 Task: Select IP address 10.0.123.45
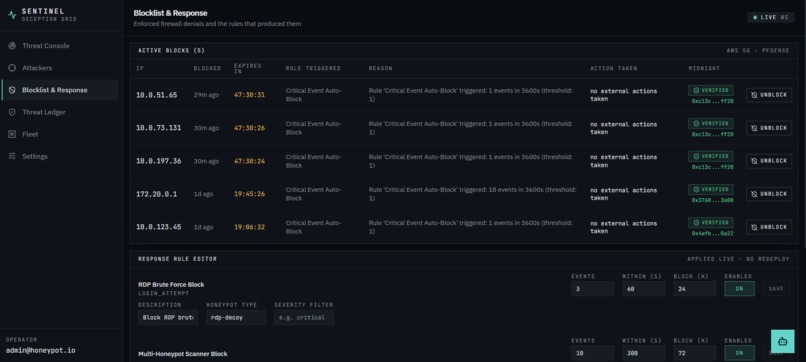point(158,227)
